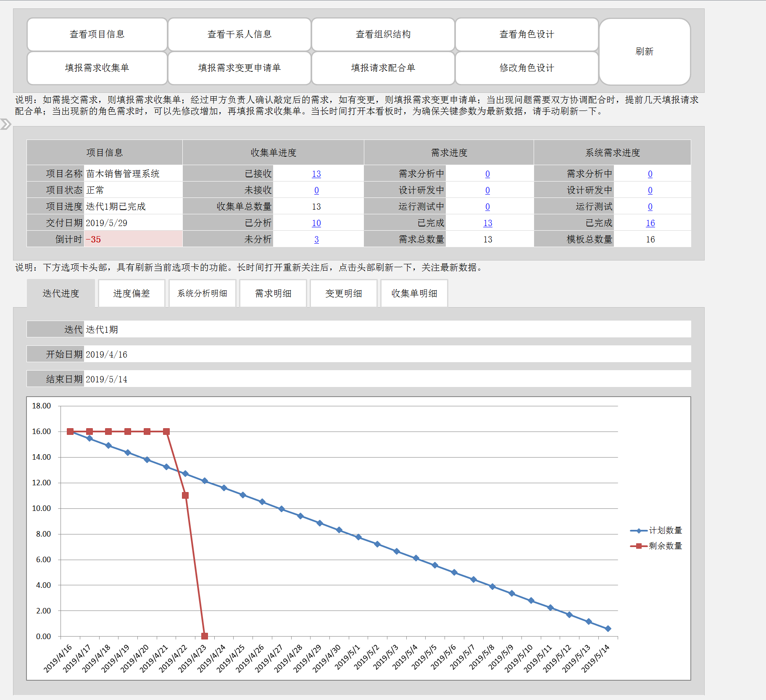The height and width of the screenshot is (700, 766).
Task: Open system 已完成 count link 16
Action: 650,223
